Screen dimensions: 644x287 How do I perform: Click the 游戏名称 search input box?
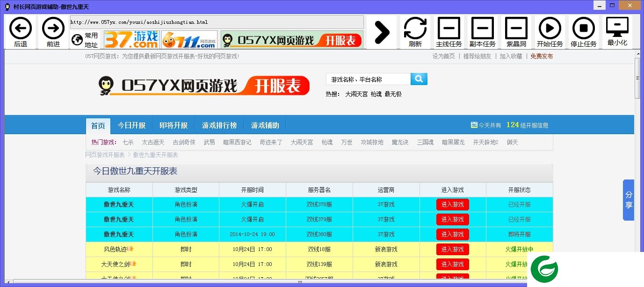[x=368, y=79]
